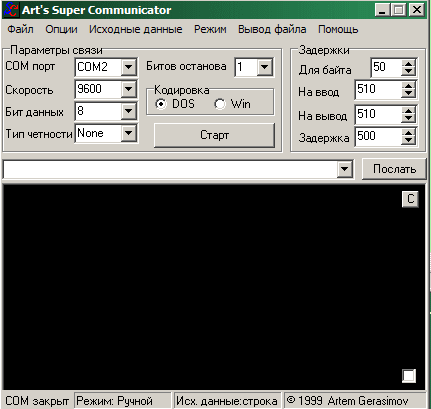Click inside the send text input field

(170, 170)
